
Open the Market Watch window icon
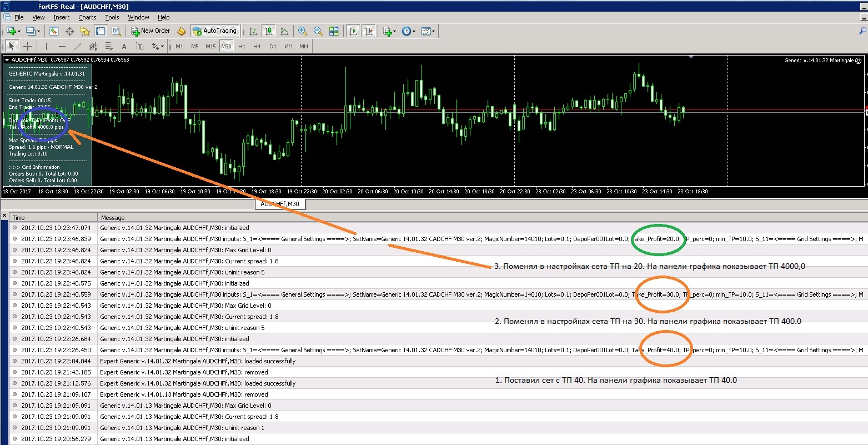(54, 31)
